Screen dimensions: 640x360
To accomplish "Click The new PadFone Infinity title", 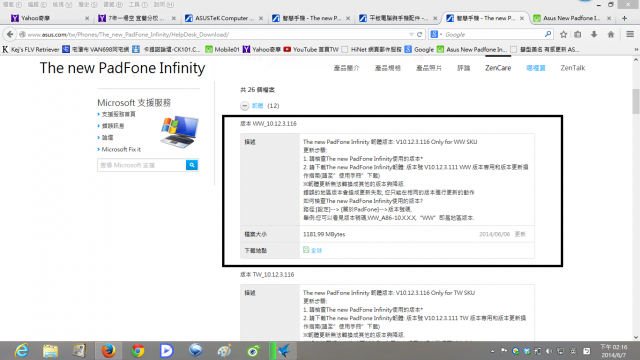I will pos(122,68).
